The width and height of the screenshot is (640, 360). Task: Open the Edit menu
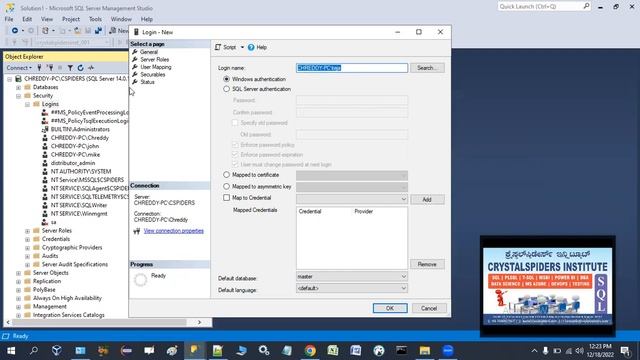27,19
